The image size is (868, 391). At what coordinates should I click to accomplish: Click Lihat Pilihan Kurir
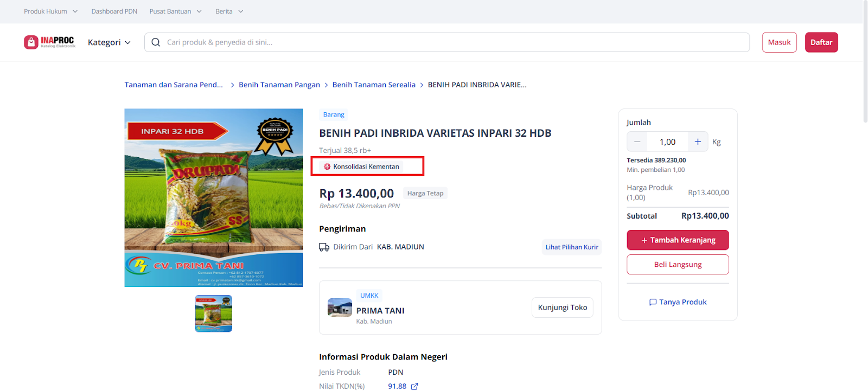pos(572,247)
